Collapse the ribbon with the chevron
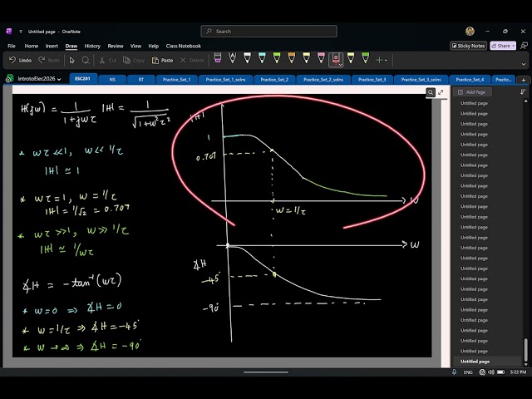This screenshot has height=399, width=532. coord(524,64)
